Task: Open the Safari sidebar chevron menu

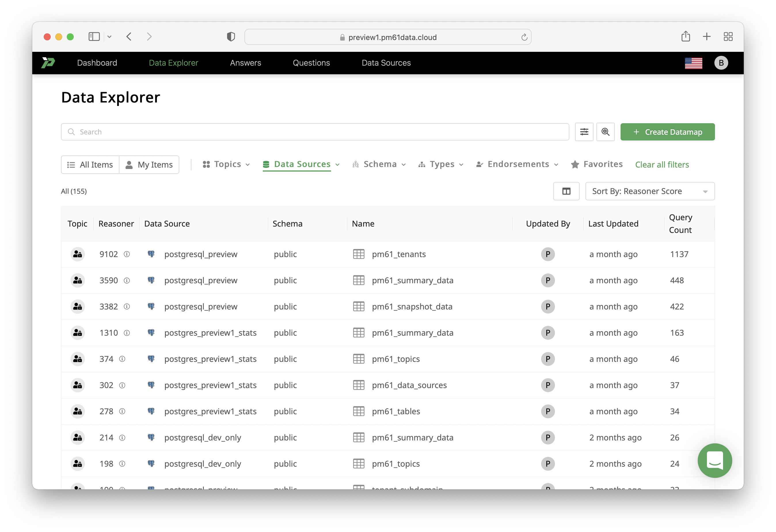Action: click(x=109, y=37)
